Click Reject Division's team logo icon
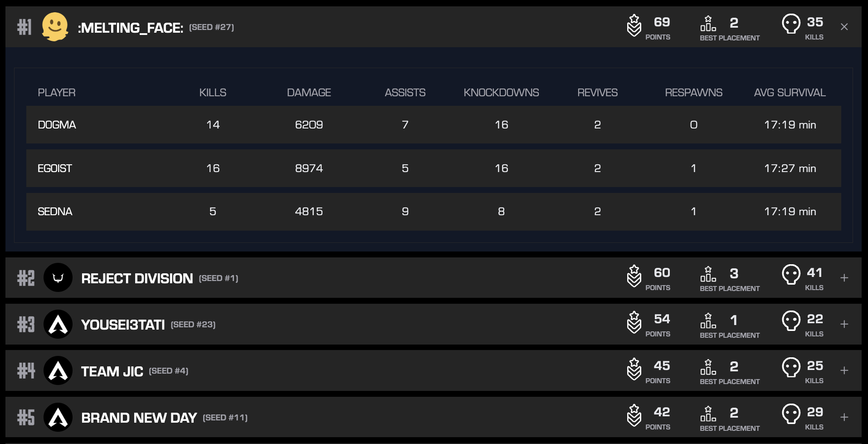This screenshot has height=444, width=868. [x=58, y=277]
